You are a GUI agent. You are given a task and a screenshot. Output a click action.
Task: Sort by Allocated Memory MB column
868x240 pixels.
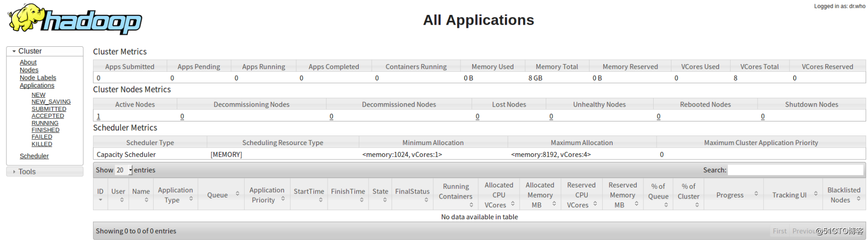540,195
